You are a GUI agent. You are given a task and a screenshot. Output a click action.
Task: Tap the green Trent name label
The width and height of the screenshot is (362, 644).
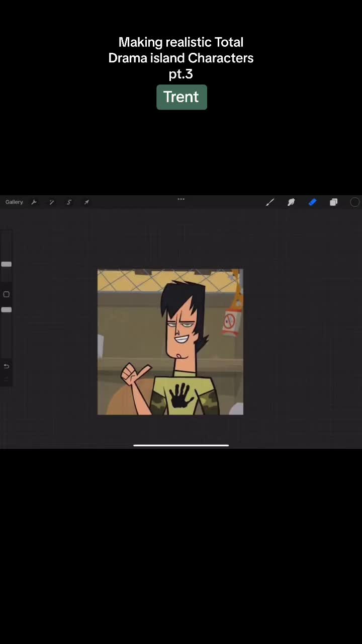(x=182, y=97)
